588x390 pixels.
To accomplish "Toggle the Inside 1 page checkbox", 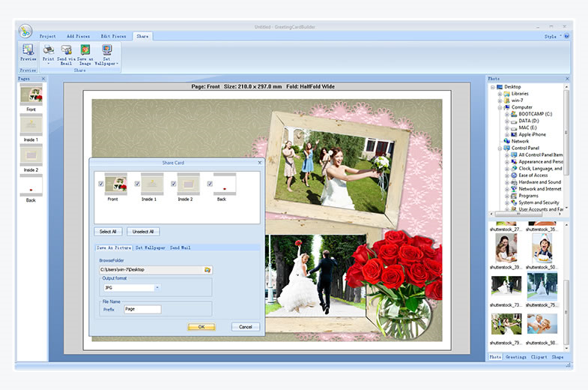I will [137, 184].
